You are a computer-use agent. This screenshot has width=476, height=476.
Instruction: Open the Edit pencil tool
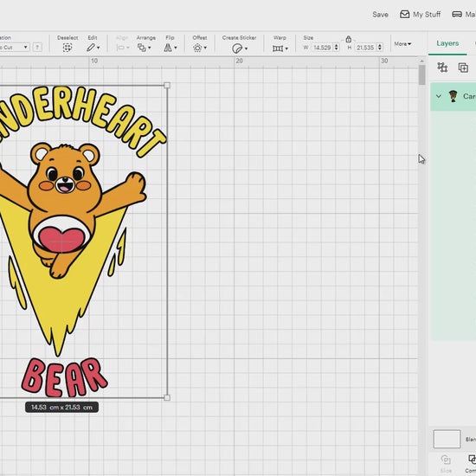(x=91, y=48)
